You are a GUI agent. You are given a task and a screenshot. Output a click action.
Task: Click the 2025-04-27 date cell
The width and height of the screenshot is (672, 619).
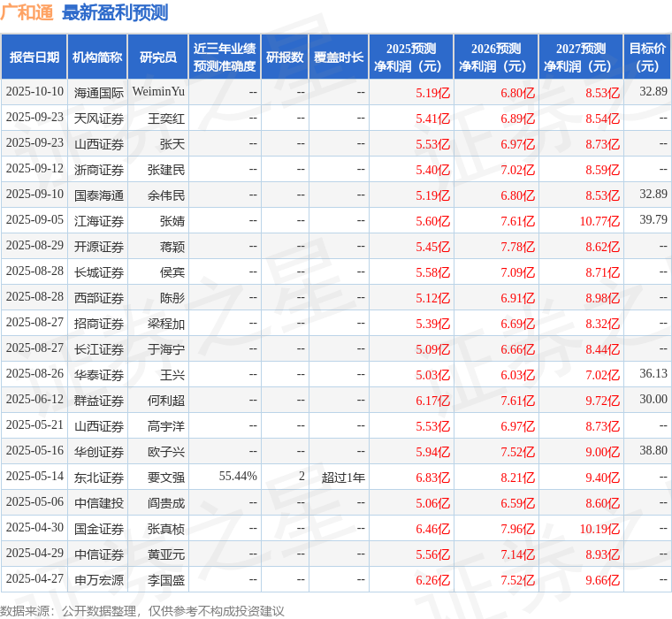coord(34,578)
